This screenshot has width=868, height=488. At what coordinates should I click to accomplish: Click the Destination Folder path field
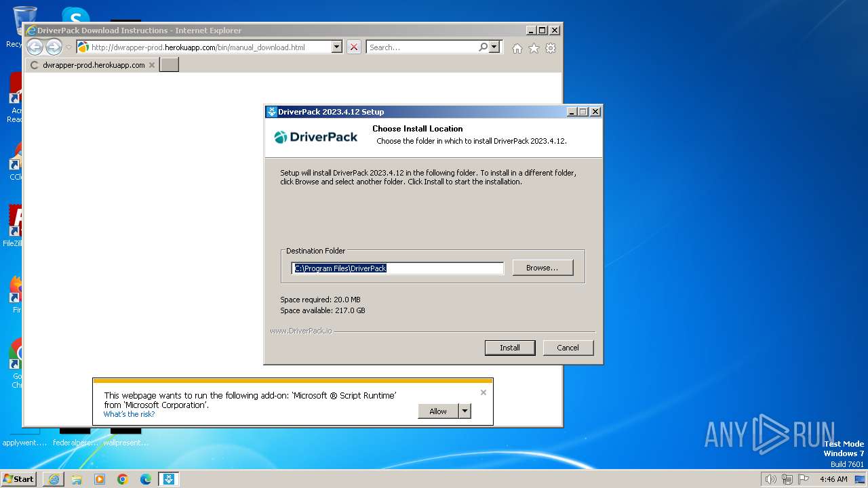[x=397, y=268]
